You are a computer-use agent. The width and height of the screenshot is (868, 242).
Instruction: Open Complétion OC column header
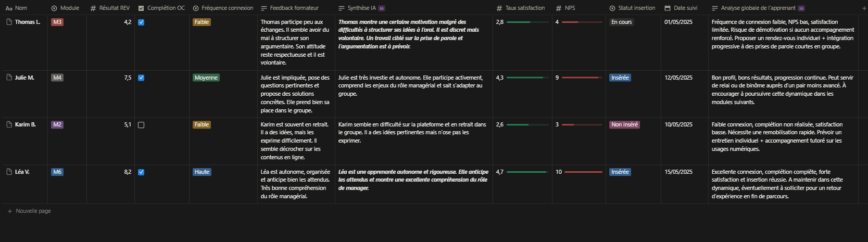[x=161, y=8]
